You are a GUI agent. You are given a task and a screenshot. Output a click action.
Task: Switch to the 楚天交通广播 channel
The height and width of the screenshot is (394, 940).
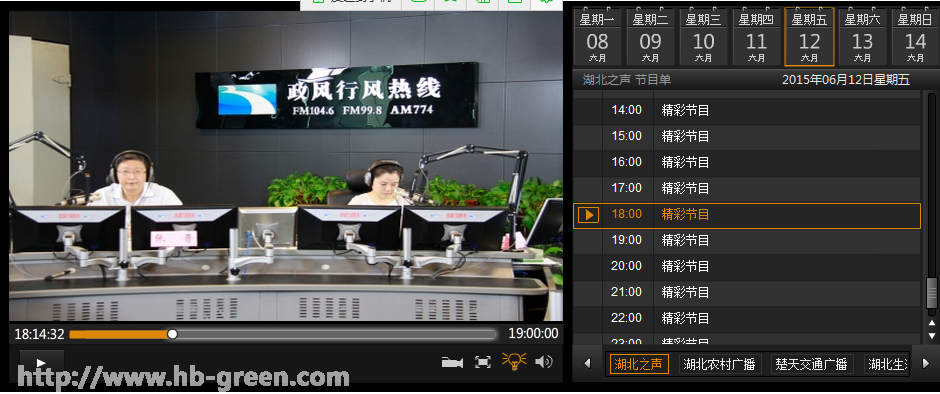pyautogui.click(x=811, y=364)
